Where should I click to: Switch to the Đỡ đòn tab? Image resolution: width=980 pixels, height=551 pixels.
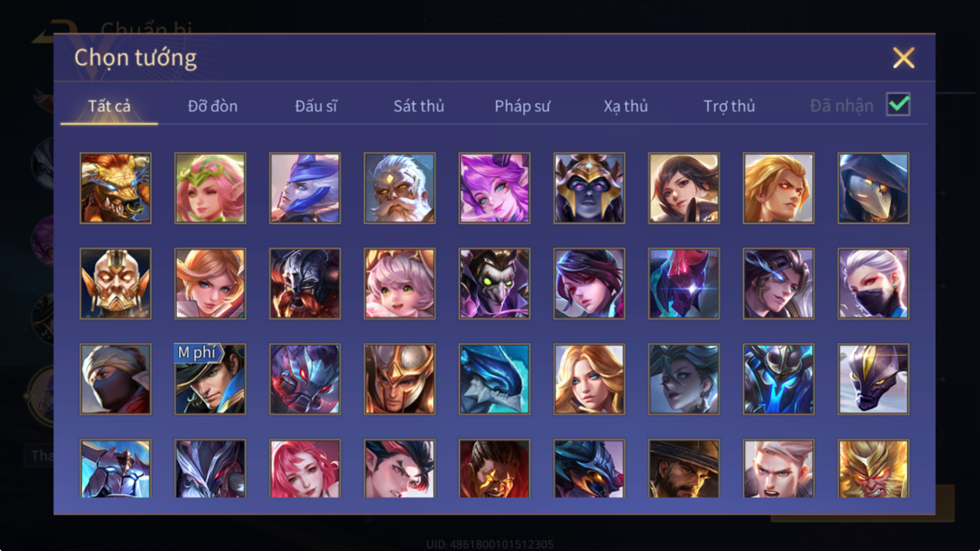[213, 106]
